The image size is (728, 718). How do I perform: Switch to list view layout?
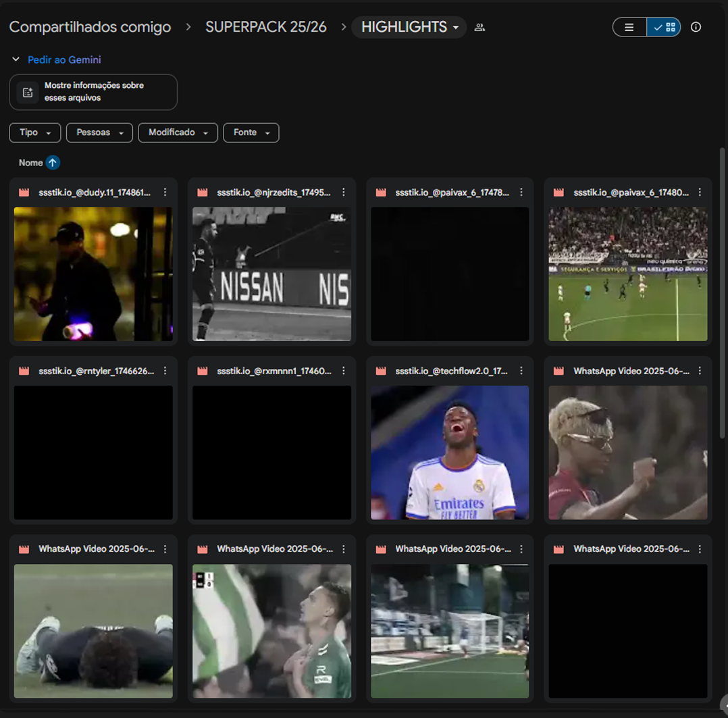629,27
